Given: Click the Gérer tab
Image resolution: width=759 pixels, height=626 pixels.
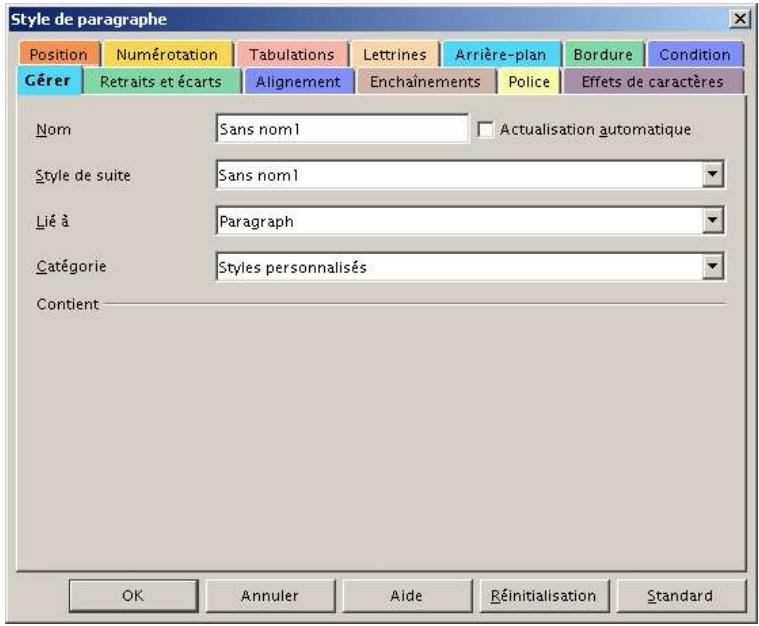Looking at the screenshot, I should pyautogui.click(x=48, y=80).
